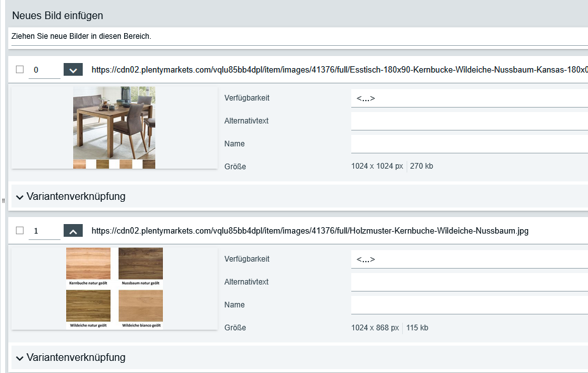This screenshot has height=373, width=588.
Task: Edit position number field showing 0
Action: click(x=43, y=70)
